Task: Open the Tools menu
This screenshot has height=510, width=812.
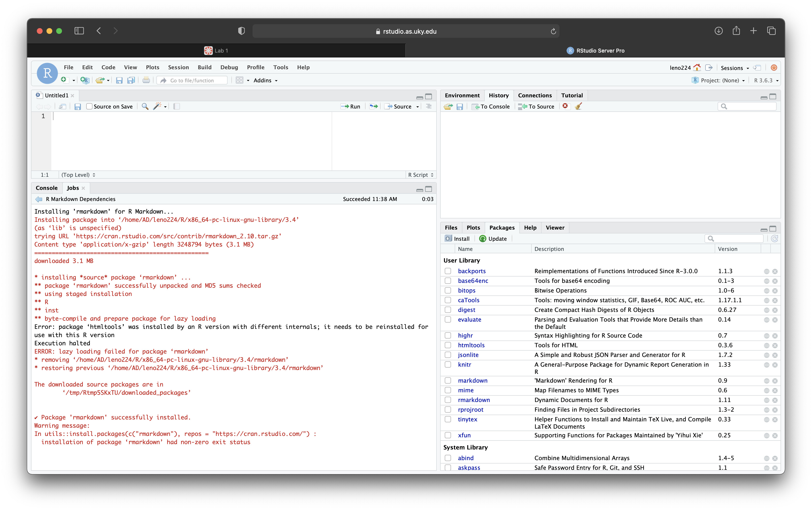Action: coord(280,67)
